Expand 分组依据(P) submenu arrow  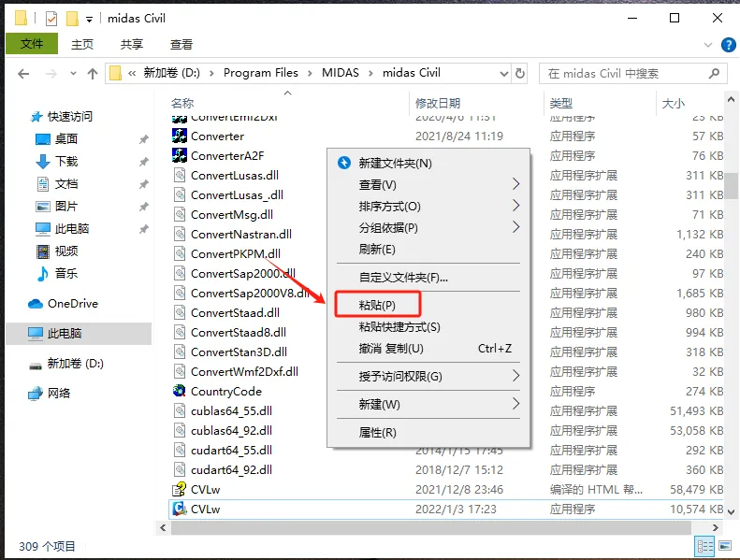point(515,227)
